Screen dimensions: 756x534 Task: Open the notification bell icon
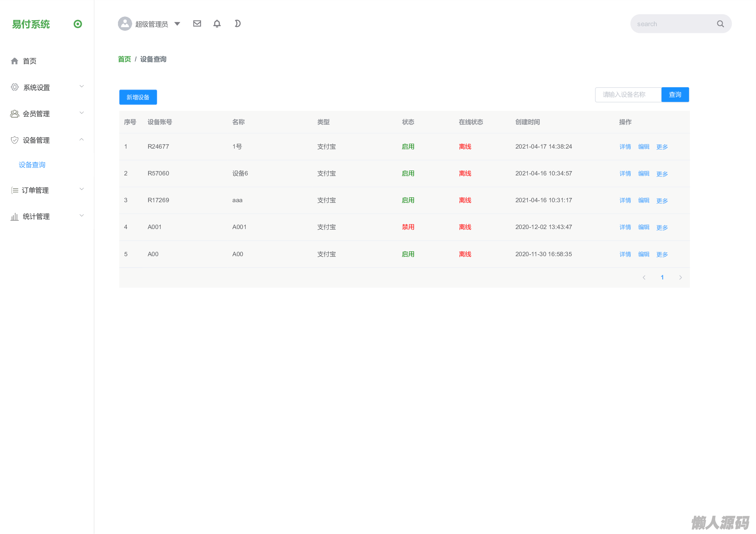point(217,24)
